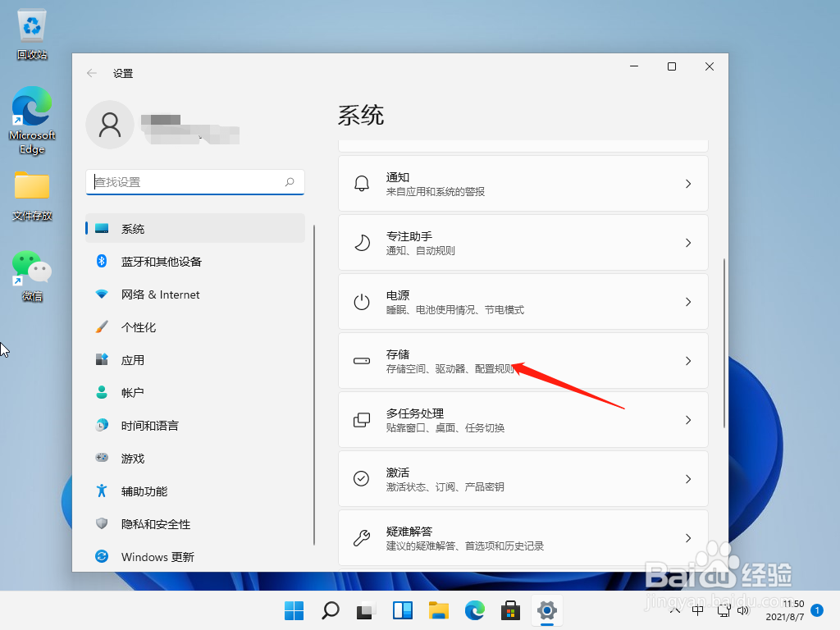Click the 查找设置 search box
Screen dimensions: 840x630
(194, 181)
